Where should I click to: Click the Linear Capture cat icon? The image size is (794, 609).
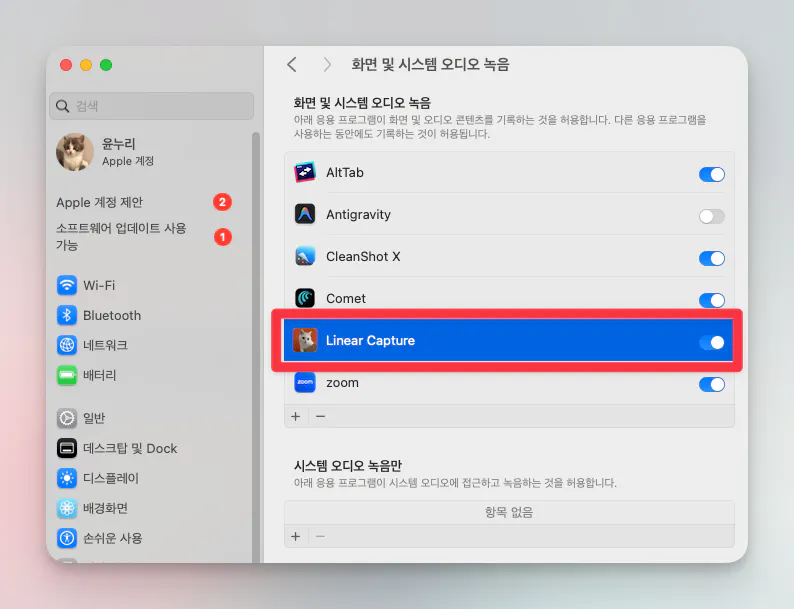click(x=305, y=340)
